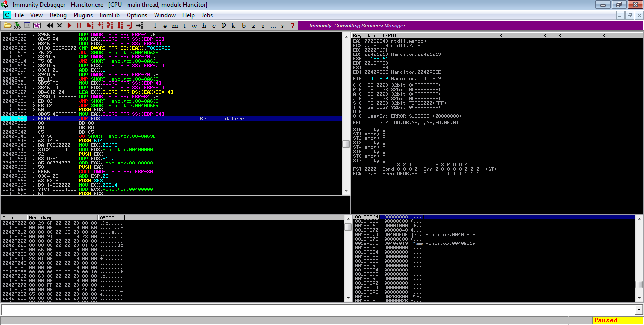This screenshot has width=644, height=325.
Task: Click Execute till return toolbar icon
Action: tap(129, 25)
